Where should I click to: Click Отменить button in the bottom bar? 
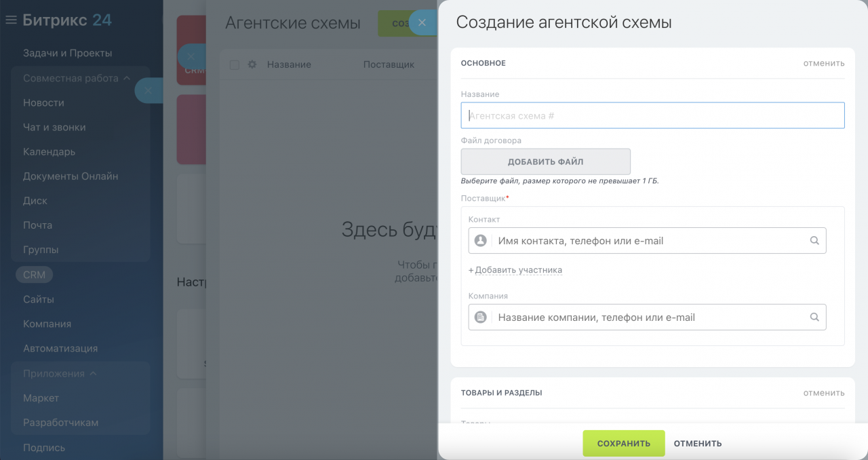click(697, 443)
